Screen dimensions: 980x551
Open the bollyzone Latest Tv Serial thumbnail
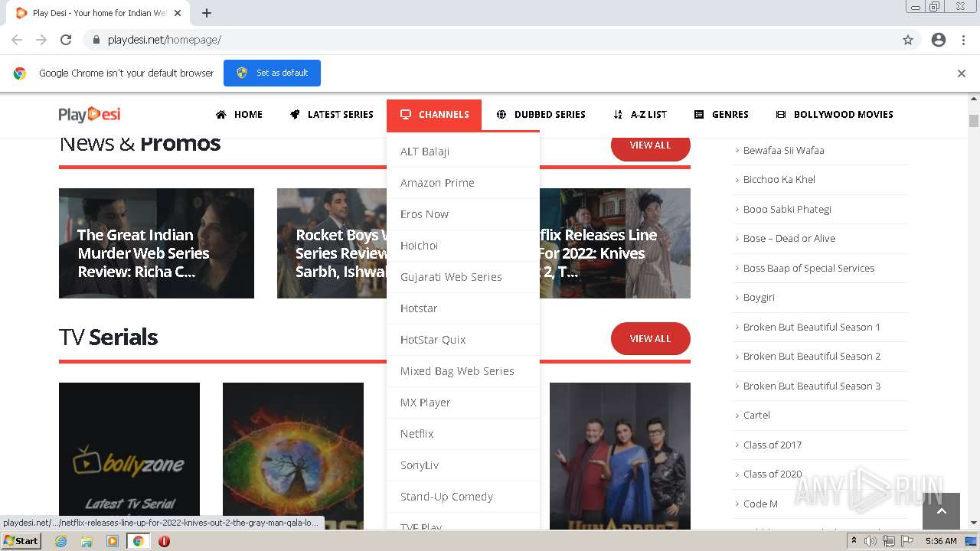pos(129,456)
